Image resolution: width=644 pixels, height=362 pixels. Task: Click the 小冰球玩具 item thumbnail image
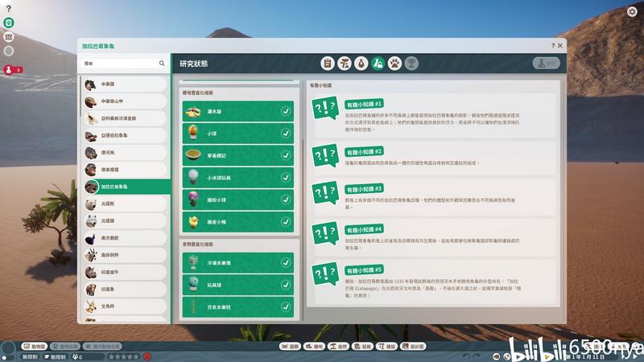pos(193,177)
